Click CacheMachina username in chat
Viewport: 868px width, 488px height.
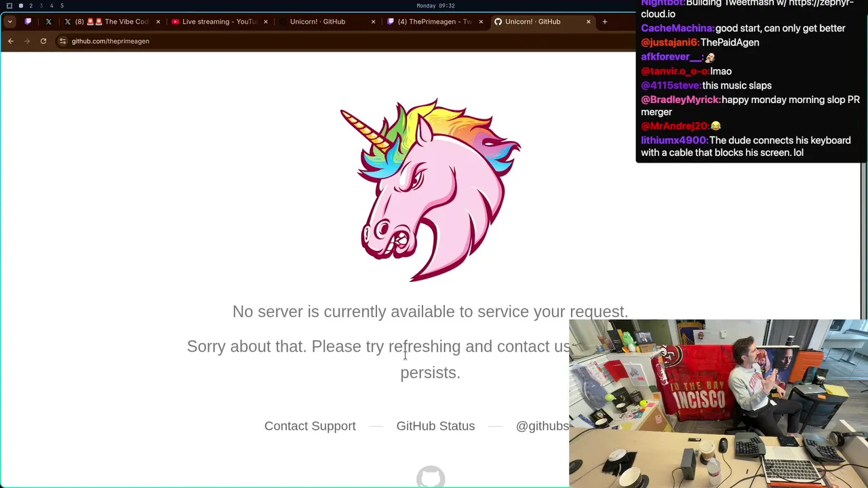pyautogui.click(x=677, y=28)
